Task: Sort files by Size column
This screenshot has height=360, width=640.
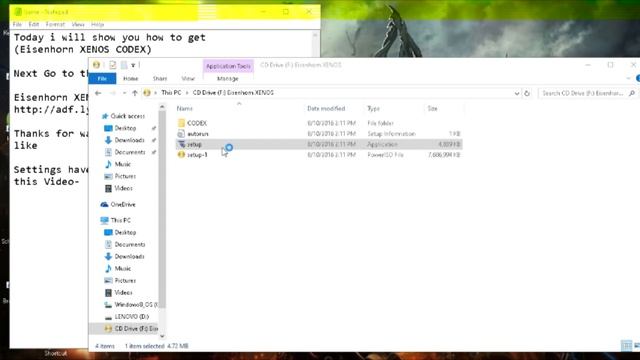Action: [432, 109]
